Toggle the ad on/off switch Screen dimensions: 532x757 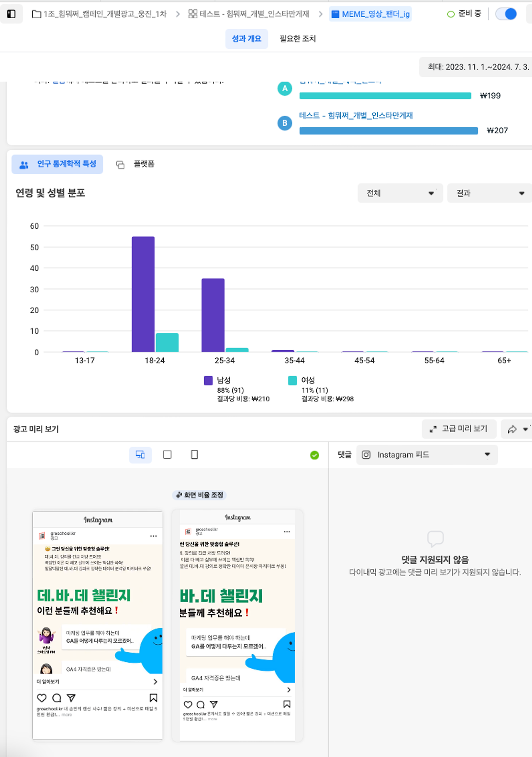click(x=506, y=14)
